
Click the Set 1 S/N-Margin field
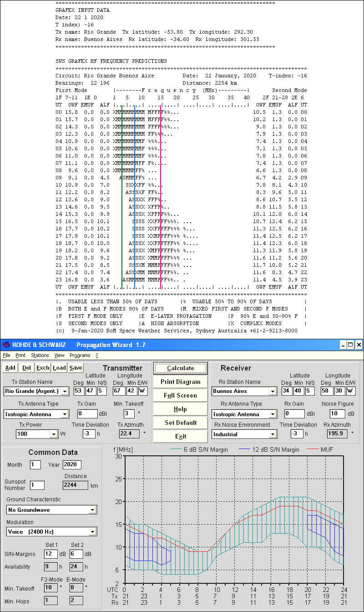click(51, 554)
